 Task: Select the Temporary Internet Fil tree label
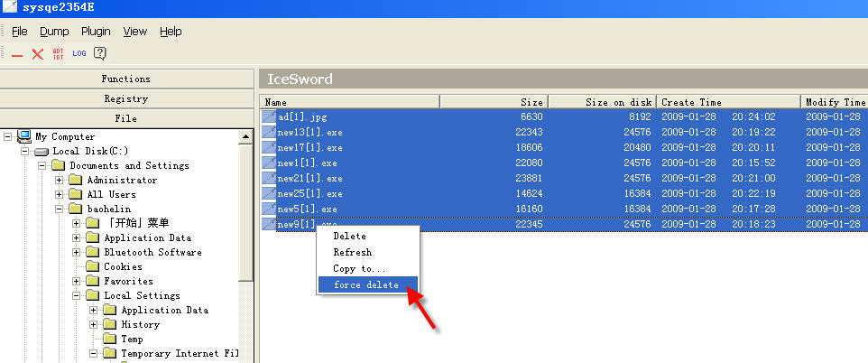tap(180, 353)
